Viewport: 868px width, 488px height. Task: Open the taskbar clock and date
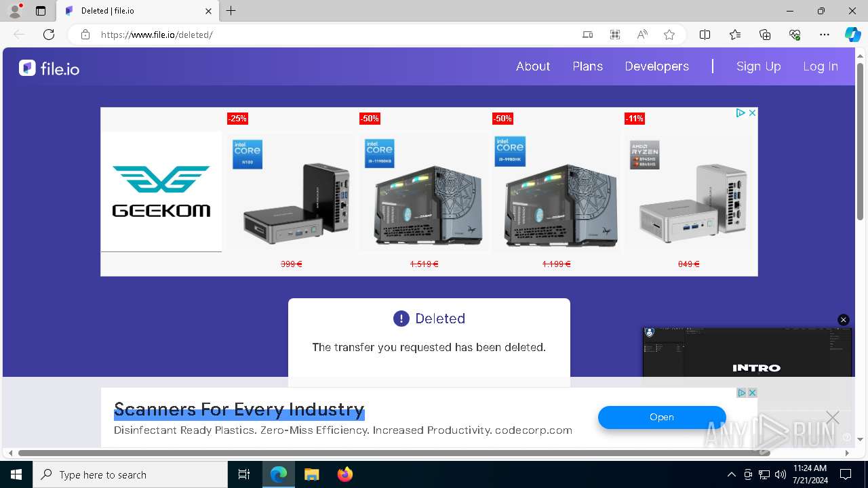(x=810, y=474)
